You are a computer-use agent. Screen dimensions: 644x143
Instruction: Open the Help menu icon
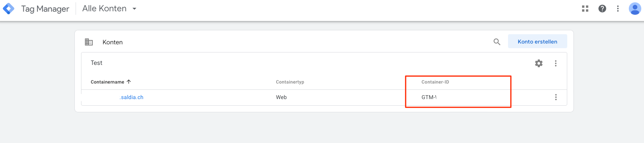click(x=602, y=9)
